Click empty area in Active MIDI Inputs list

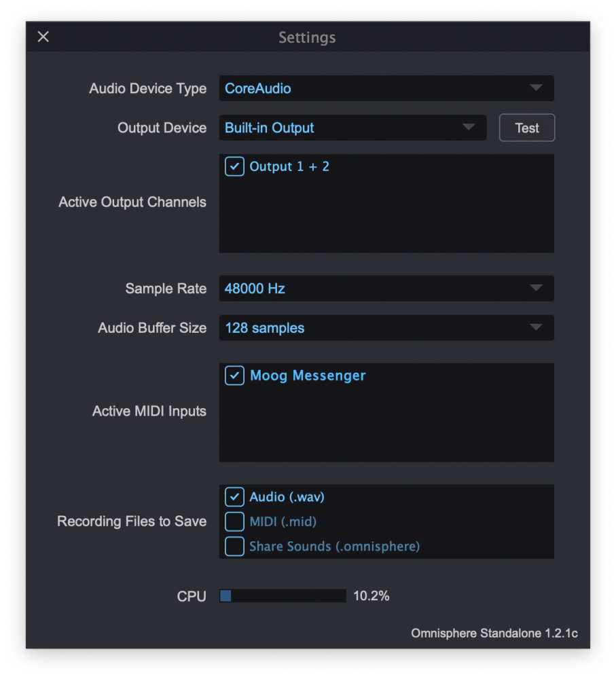pyautogui.click(x=386, y=428)
